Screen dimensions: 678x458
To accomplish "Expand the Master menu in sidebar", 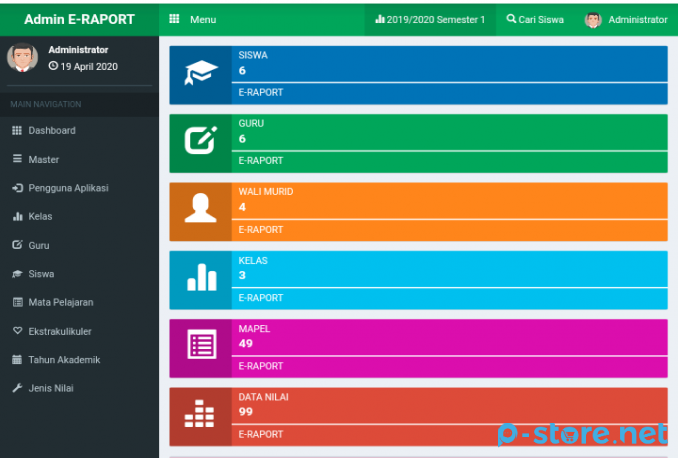I will pos(43,159).
